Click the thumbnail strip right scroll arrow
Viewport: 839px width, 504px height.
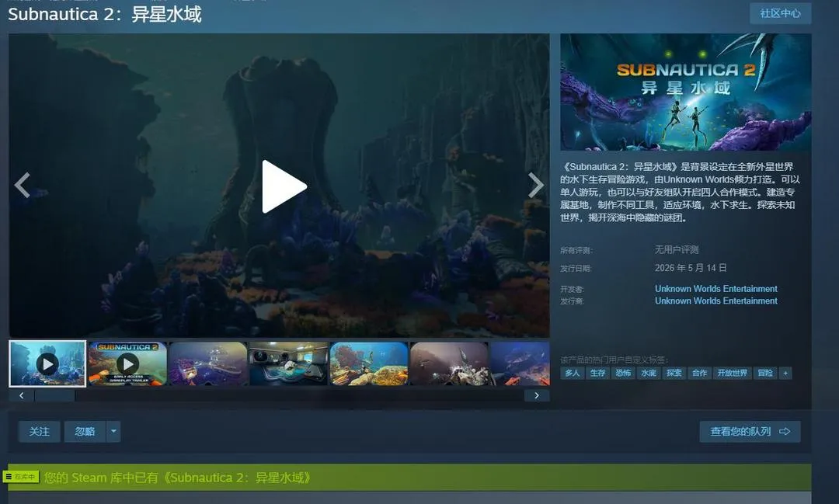[537, 395]
